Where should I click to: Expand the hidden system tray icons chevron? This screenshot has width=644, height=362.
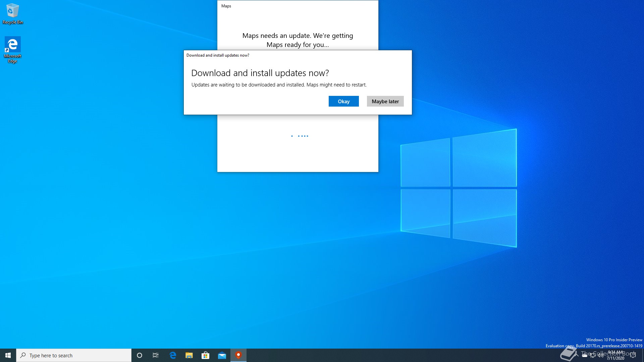577,355
